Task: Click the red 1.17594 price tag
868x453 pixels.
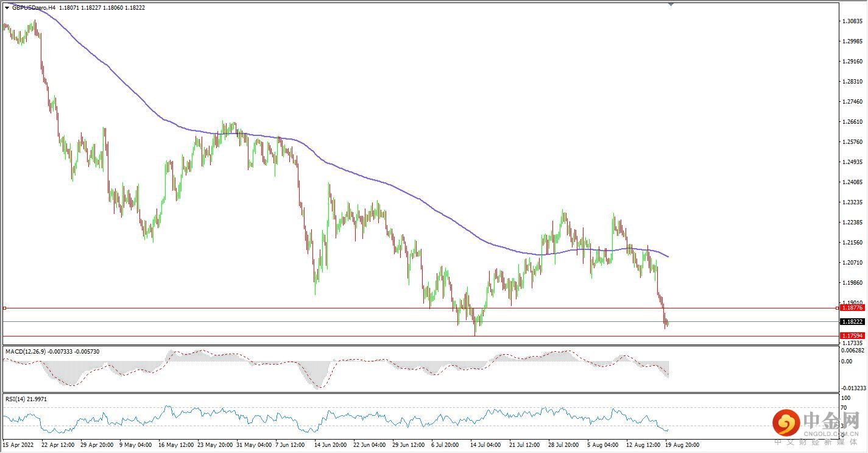Action: [852, 336]
